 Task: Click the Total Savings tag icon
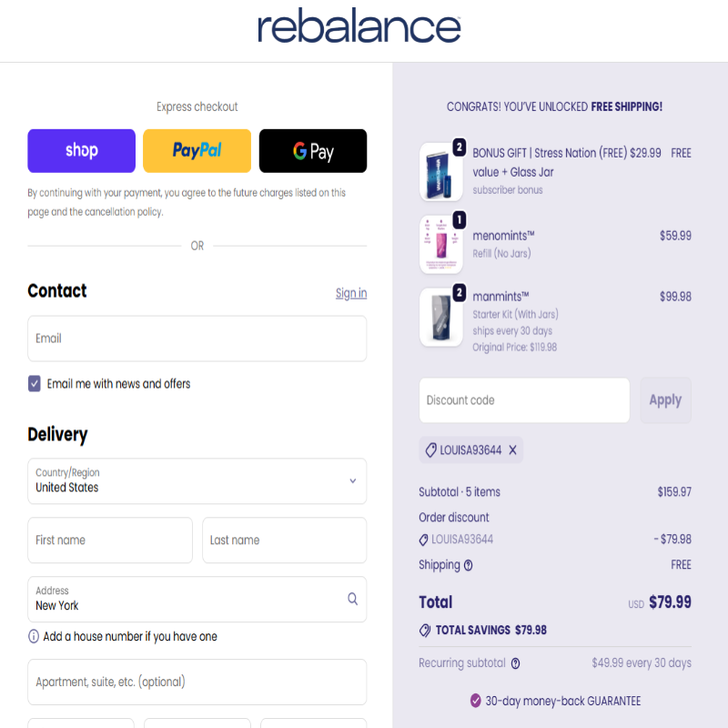click(425, 630)
